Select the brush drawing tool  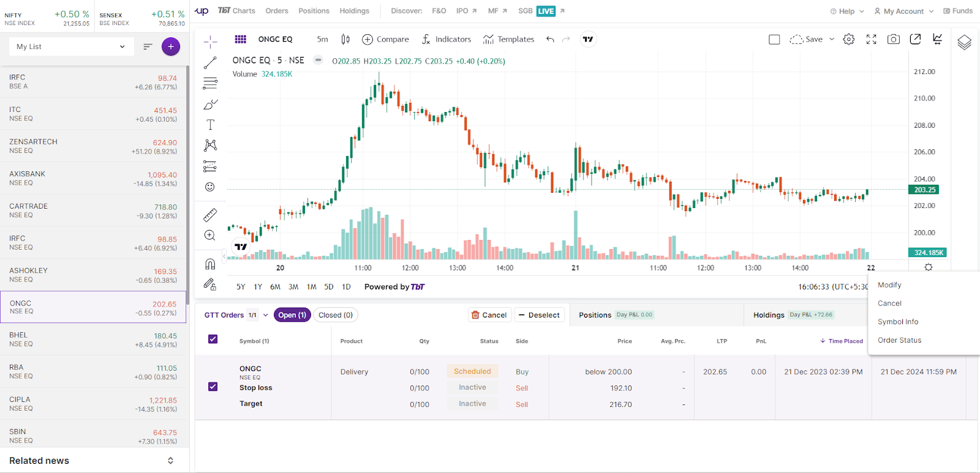(210, 105)
